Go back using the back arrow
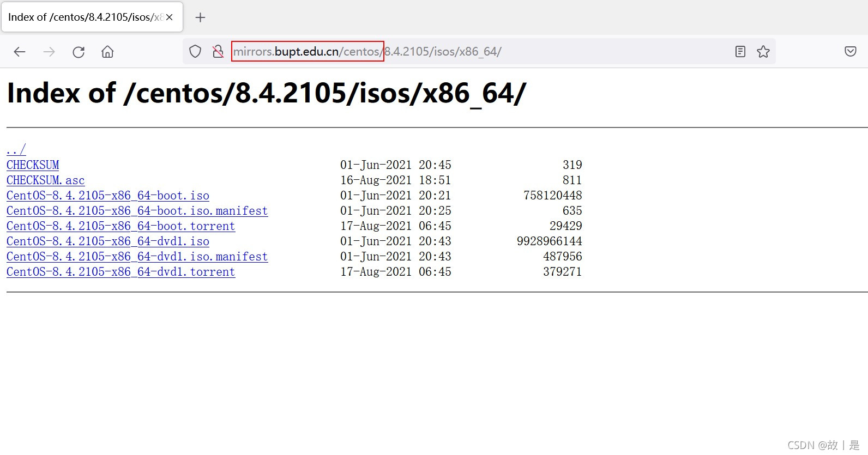The width and height of the screenshot is (868, 455). coord(20,52)
